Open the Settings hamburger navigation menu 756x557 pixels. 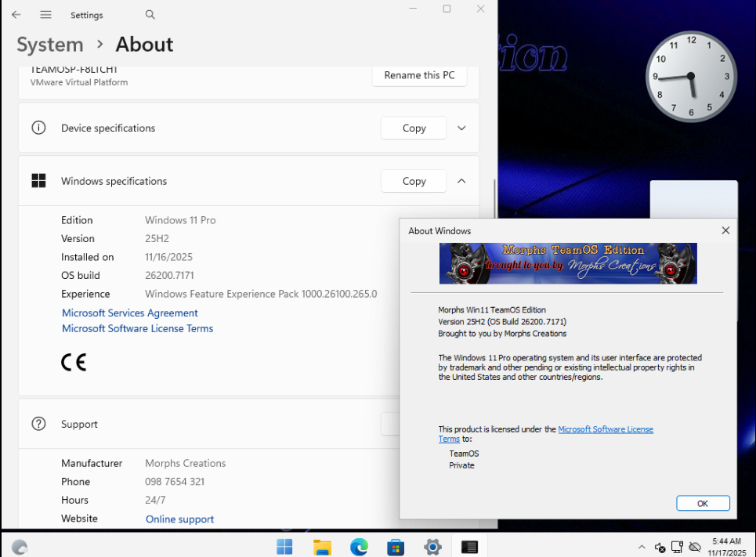45,15
